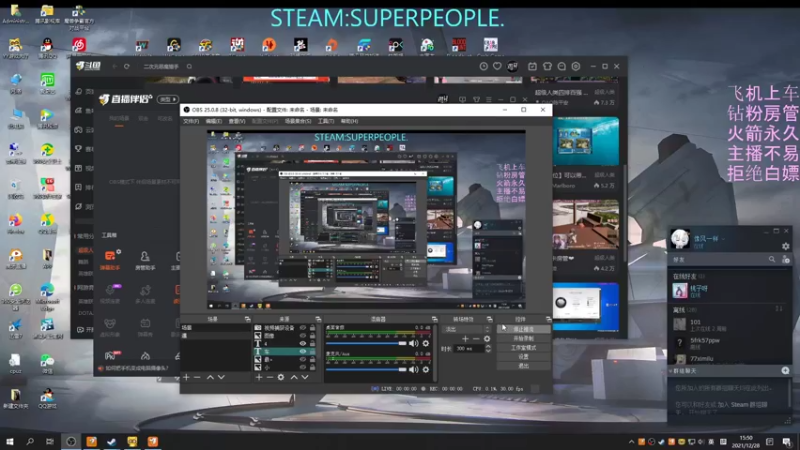Open 编辑(E) menu in OBS
This screenshot has height=450, width=800.
(x=214, y=121)
